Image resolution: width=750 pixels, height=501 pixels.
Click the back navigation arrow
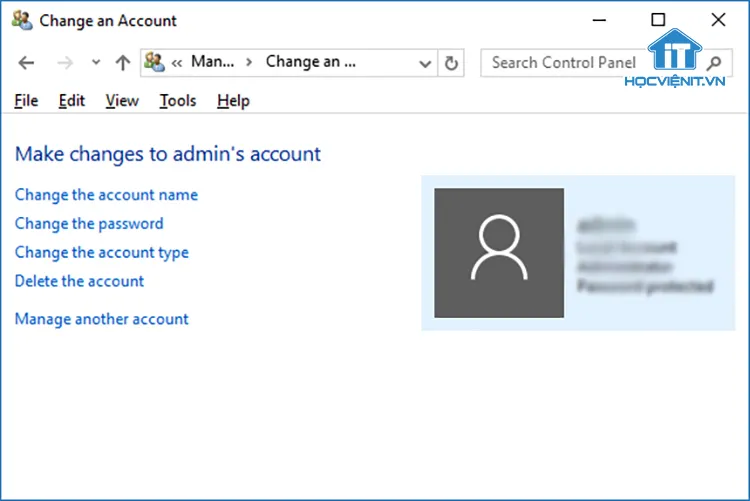pos(27,63)
